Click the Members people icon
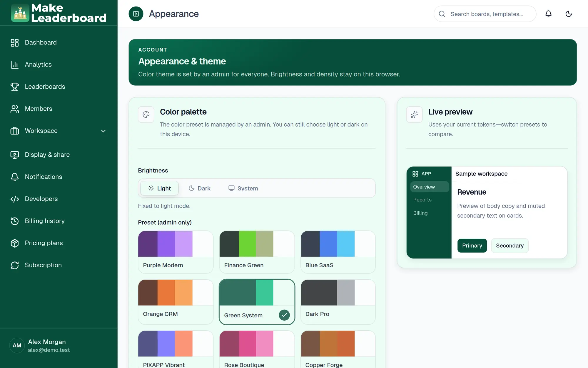Viewport: 588px width, 368px height. [15, 109]
